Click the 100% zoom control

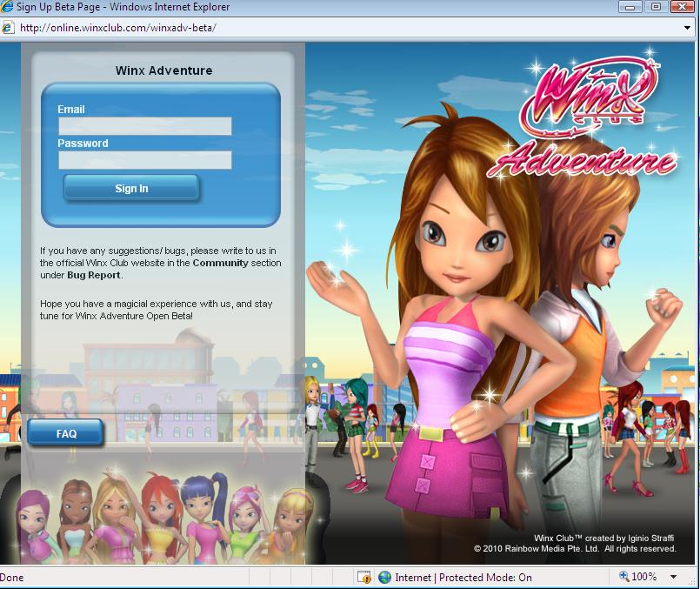point(645,577)
